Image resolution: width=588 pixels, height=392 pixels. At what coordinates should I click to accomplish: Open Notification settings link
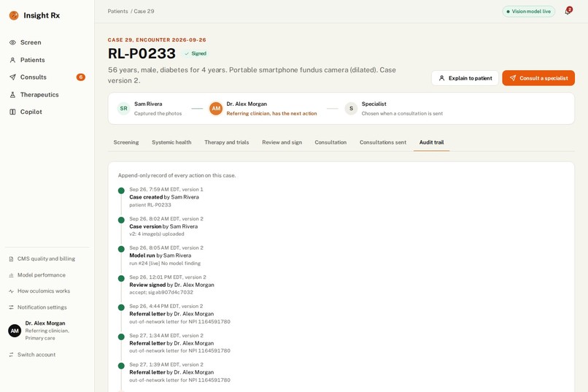[42, 307]
